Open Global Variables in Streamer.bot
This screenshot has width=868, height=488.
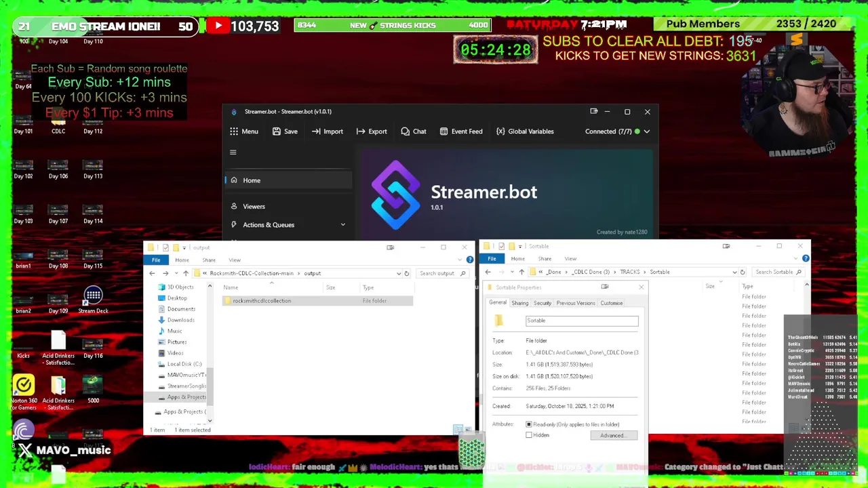(x=525, y=131)
